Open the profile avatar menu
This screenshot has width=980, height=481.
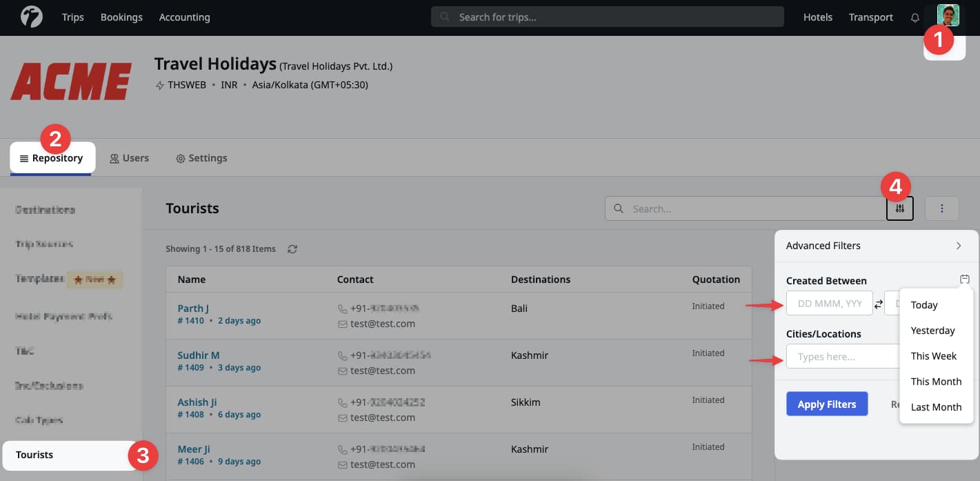tap(948, 14)
